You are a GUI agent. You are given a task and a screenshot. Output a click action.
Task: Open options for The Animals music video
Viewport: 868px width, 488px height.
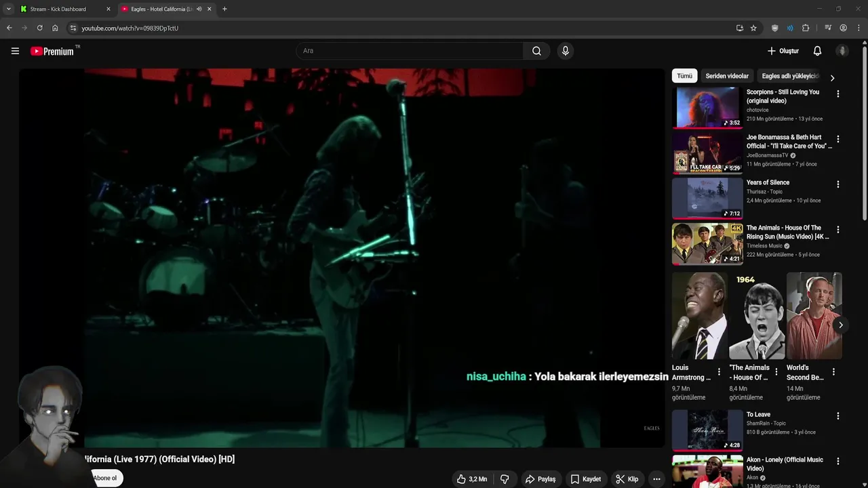[837, 230]
